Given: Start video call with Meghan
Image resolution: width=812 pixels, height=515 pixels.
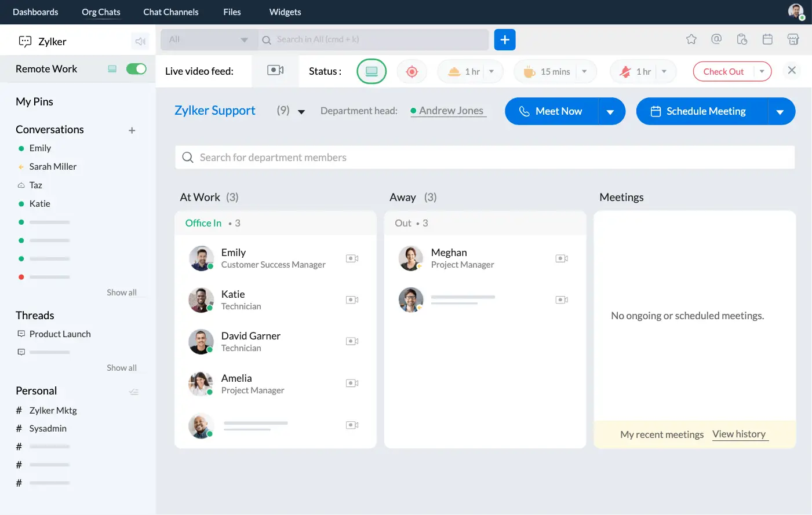Looking at the screenshot, I should pos(562,258).
